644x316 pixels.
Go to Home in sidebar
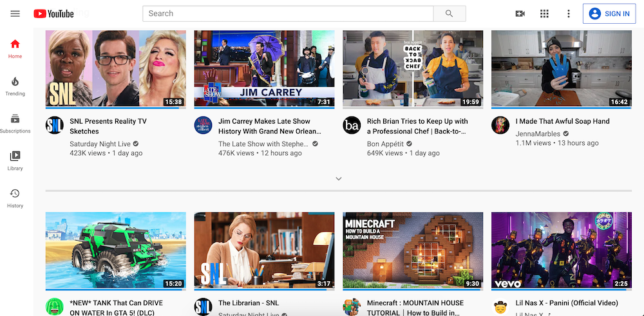pos(15,48)
